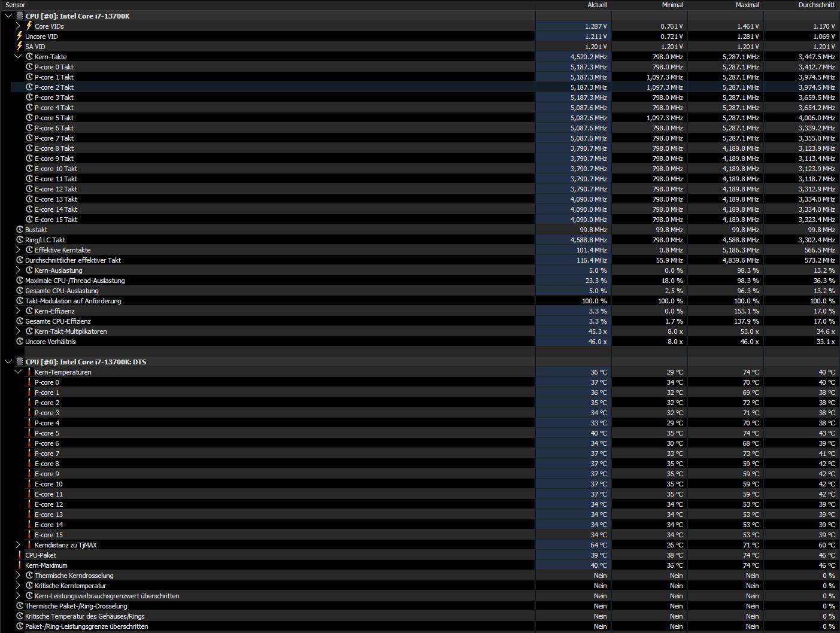Collapse the Kern-Takte tree node
The height and width of the screenshot is (633, 840).
click(18, 57)
